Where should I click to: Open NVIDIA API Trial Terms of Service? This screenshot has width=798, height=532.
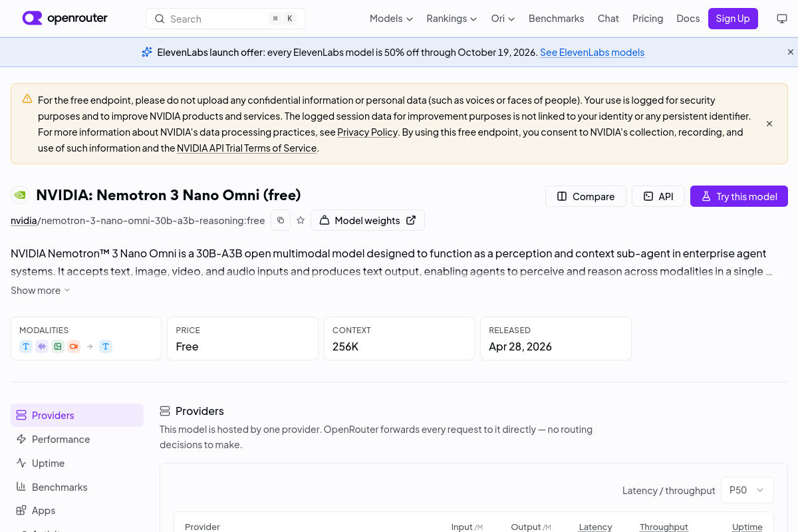coord(247,148)
